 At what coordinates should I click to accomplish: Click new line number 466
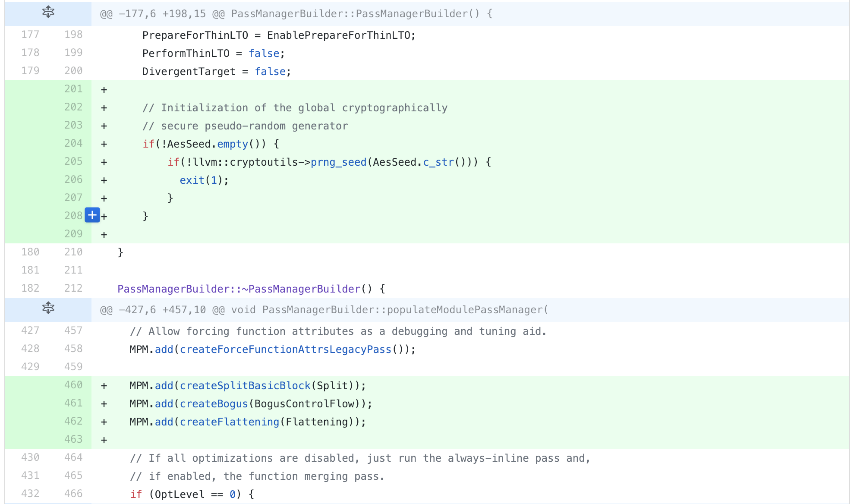pos(73,494)
